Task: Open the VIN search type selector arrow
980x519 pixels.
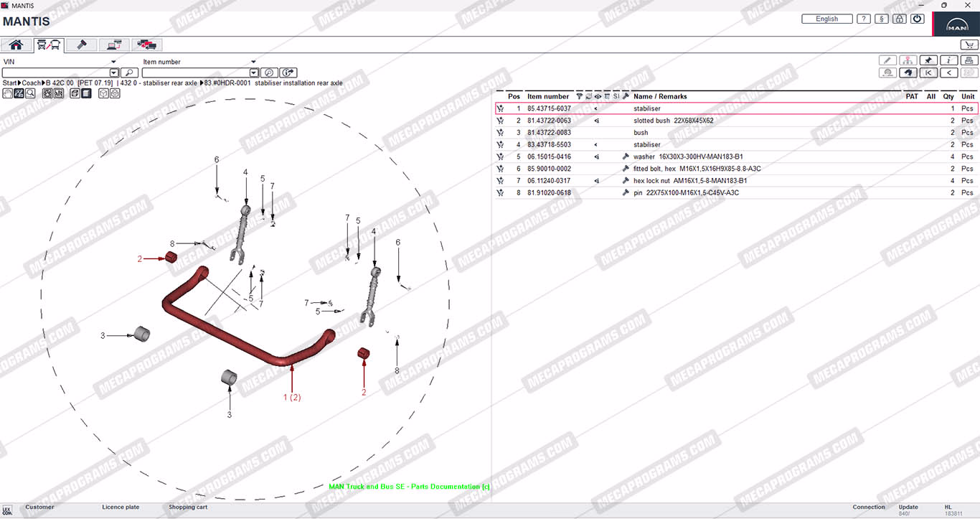Action: (x=113, y=62)
